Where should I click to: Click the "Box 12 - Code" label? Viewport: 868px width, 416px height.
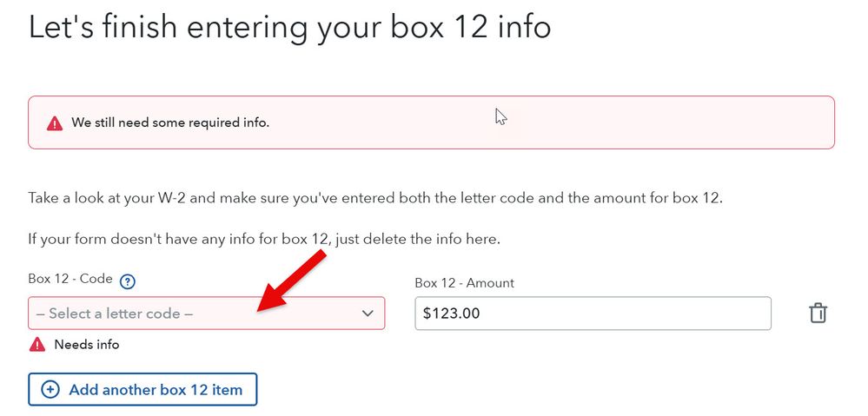click(x=70, y=279)
